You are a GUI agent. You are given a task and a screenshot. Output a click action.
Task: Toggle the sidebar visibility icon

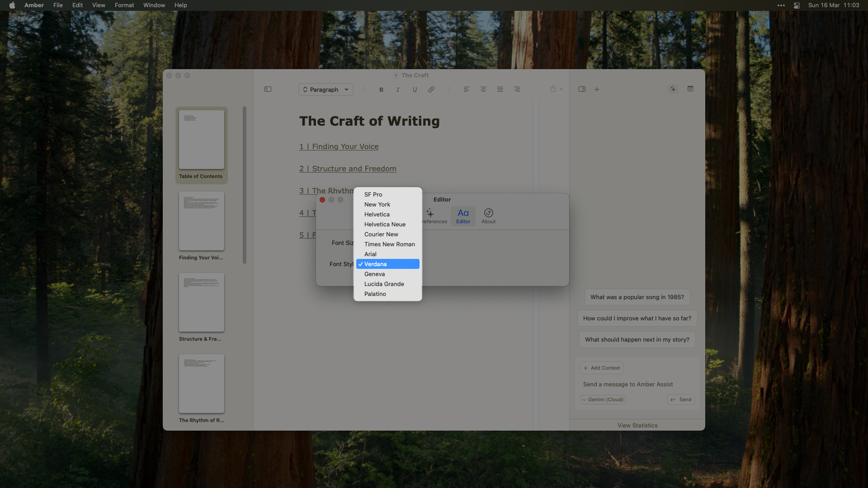point(267,89)
